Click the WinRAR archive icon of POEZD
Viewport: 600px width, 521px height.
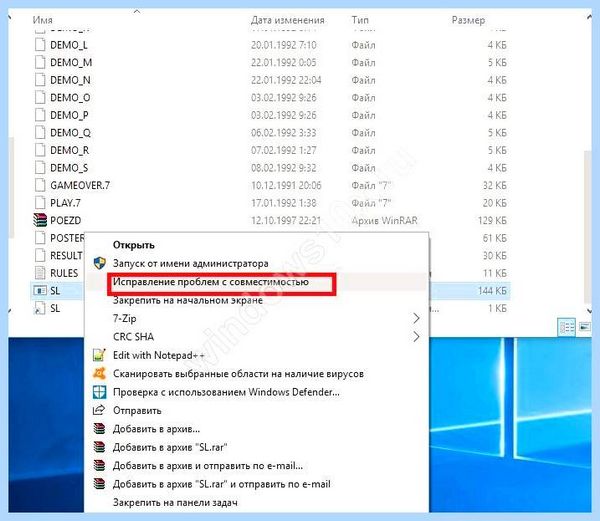pyautogui.click(x=40, y=220)
